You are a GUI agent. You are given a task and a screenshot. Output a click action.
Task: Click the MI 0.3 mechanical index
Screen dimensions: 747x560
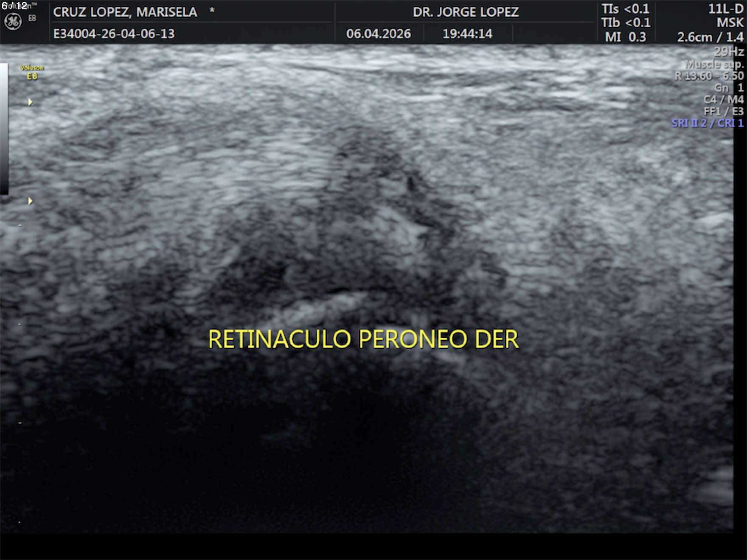coord(625,37)
